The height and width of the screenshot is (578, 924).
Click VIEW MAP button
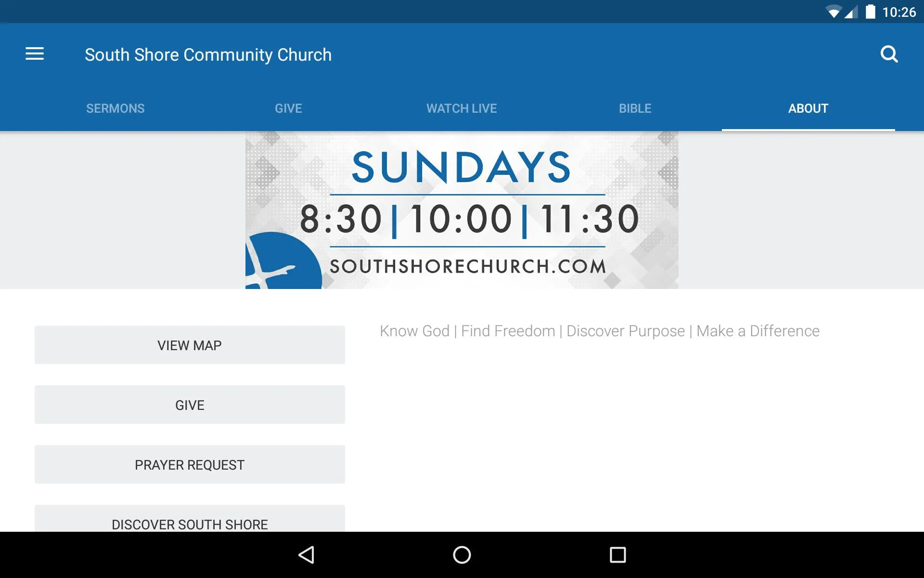190,345
